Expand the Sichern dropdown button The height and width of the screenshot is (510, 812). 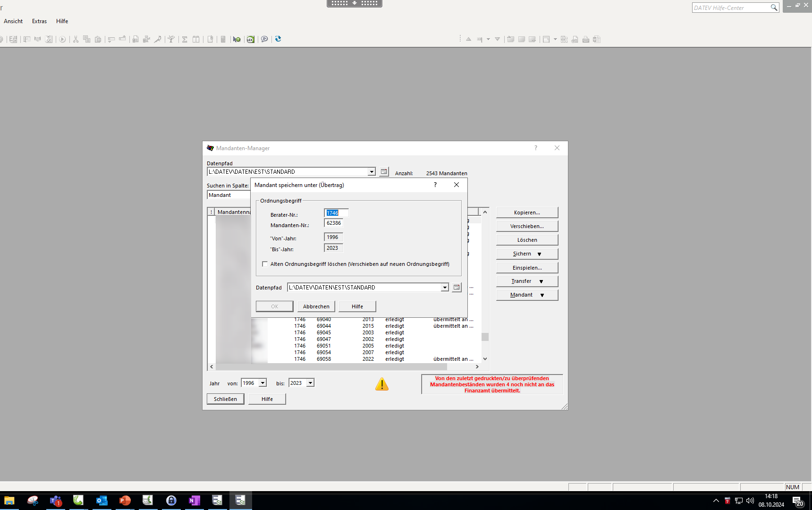pos(527,254)
